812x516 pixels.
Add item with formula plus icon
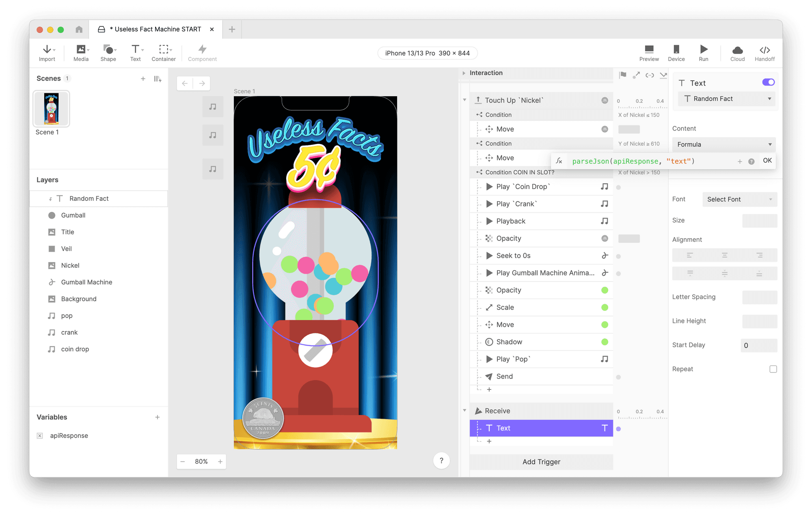pos(740,161)
